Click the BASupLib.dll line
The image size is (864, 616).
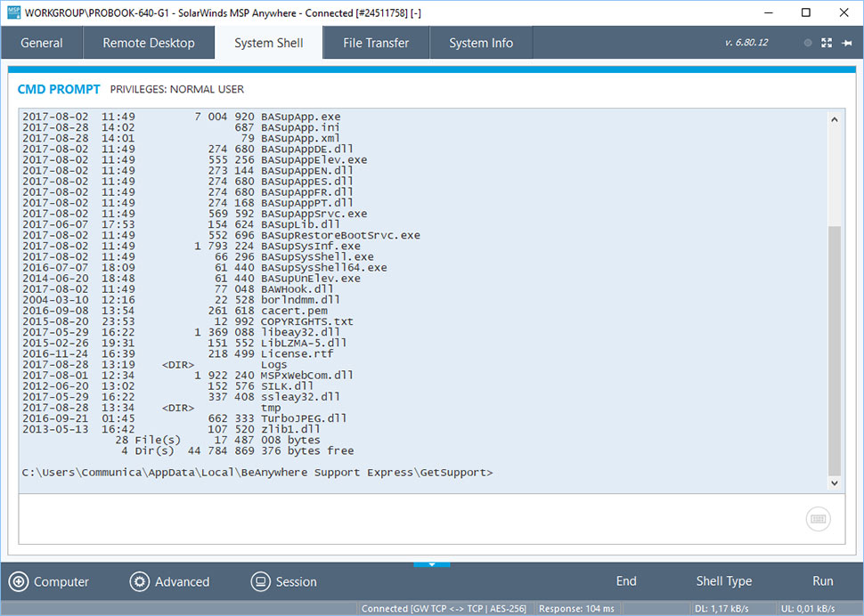click(182, 224)
